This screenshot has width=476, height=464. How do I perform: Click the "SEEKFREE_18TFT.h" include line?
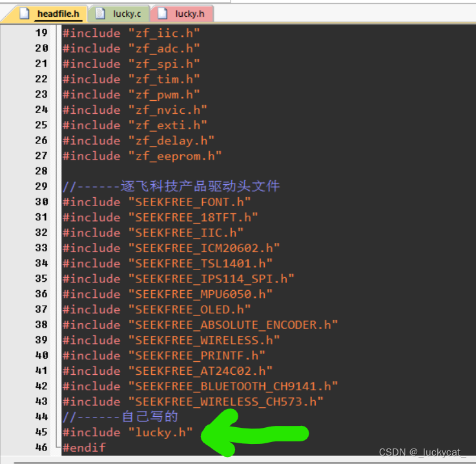(160, 217)
